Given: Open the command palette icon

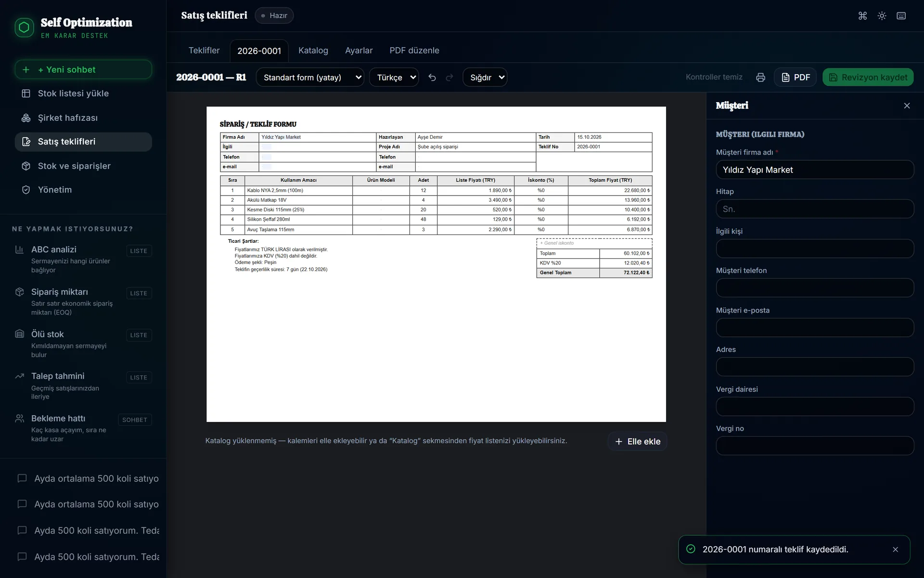Looking at the screenshot, I should coord(862,16).
